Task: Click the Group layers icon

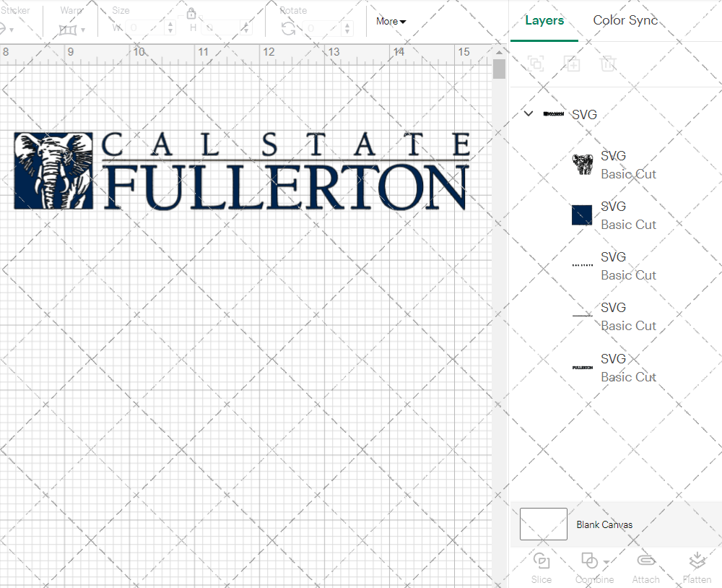Action: (536, 64)
